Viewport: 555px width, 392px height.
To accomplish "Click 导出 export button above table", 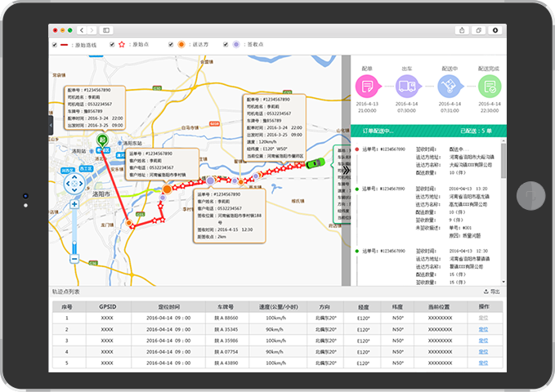I will coord(492,292).
